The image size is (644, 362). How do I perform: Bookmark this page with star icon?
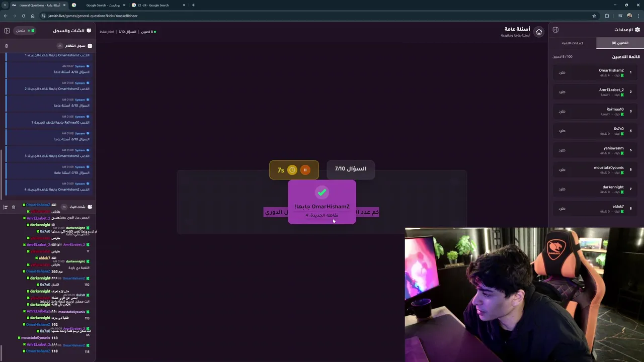594,16
